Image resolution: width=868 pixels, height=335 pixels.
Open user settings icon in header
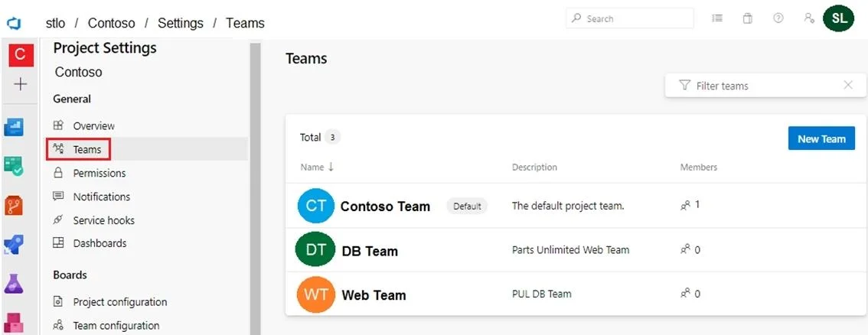809,18
